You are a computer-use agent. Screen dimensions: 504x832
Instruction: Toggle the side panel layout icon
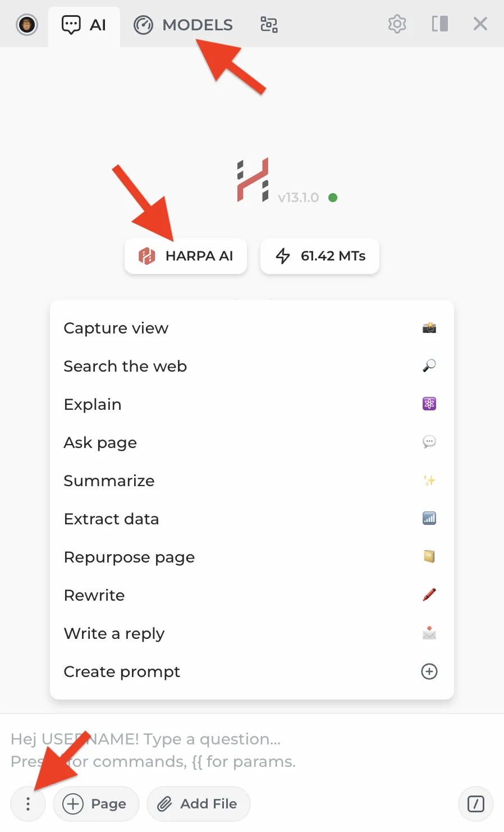tap(439, 24)
